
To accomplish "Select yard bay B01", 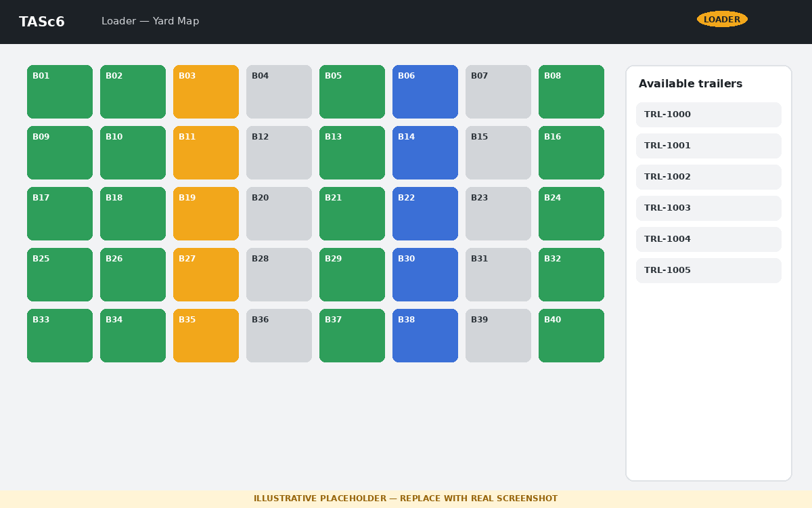I will [x=60, y=92].
